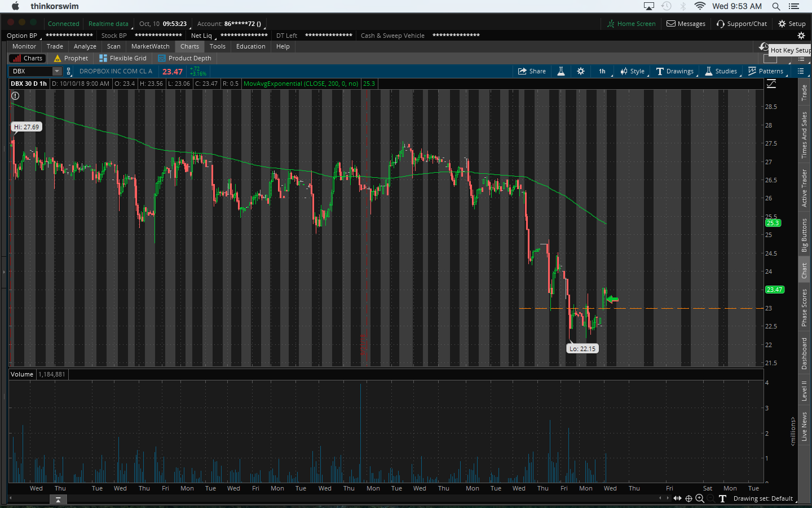Click the DBX symbol input field

(x=31, y=71)
